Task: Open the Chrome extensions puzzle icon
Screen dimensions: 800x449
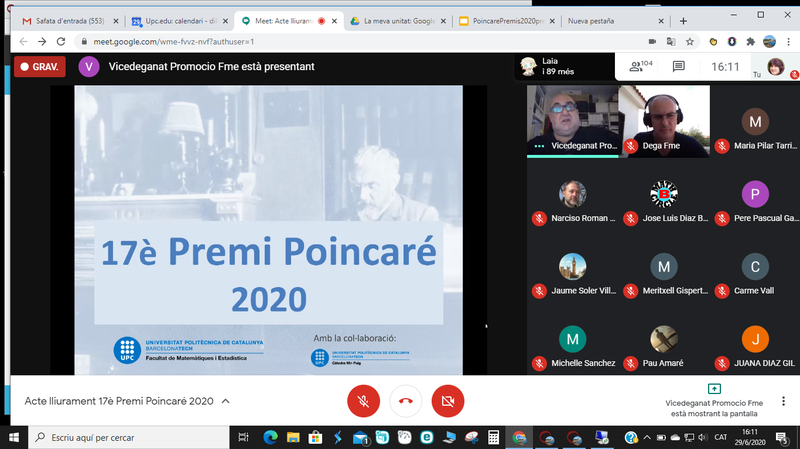Action: [750, 41]
